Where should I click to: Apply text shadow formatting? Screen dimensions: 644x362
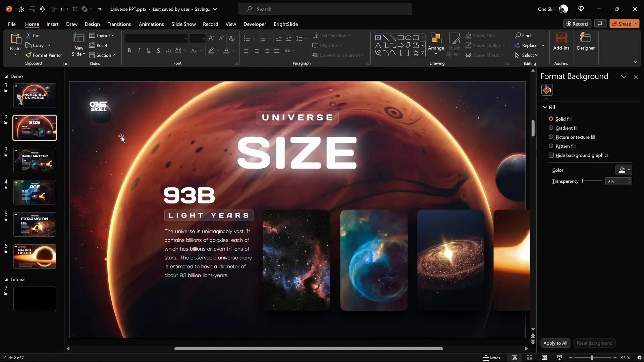pos(158,50)
